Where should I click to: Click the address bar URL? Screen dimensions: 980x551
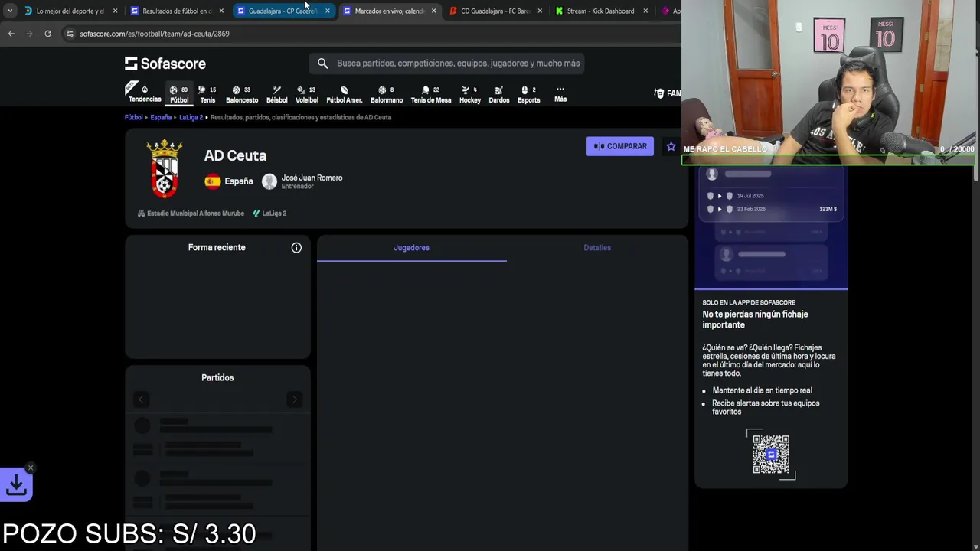click(155, 34)
